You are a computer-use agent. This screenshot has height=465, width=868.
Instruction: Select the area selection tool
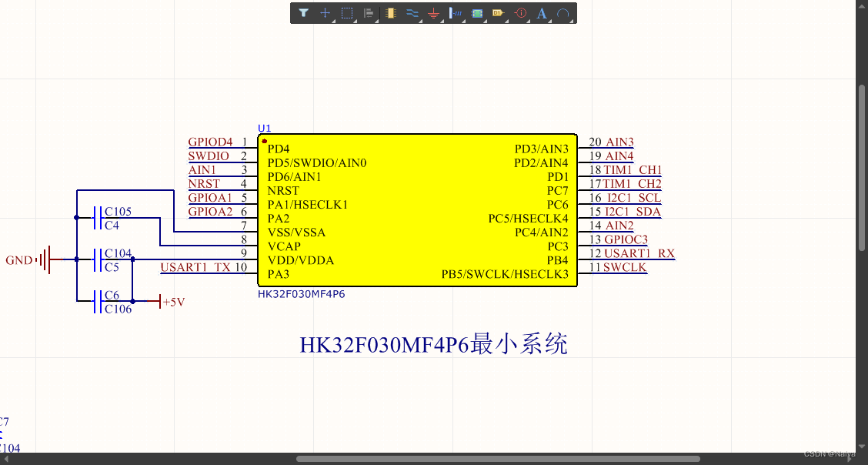pos(347,12)
